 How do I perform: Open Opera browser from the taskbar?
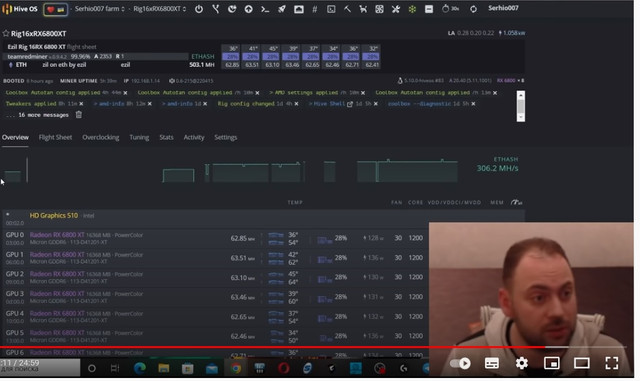(x=284, y=368)
